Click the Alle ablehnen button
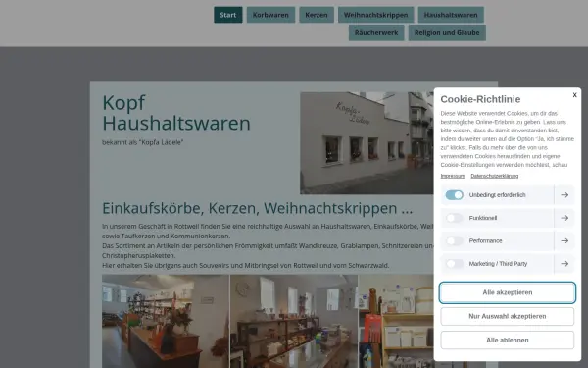The width and height of the screenshot is (588, 368). (x=508, y=340)
